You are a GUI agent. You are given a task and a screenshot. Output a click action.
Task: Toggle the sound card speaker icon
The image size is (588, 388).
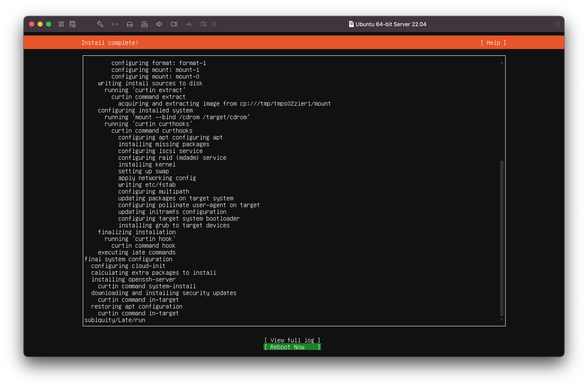tap(159, 24)
